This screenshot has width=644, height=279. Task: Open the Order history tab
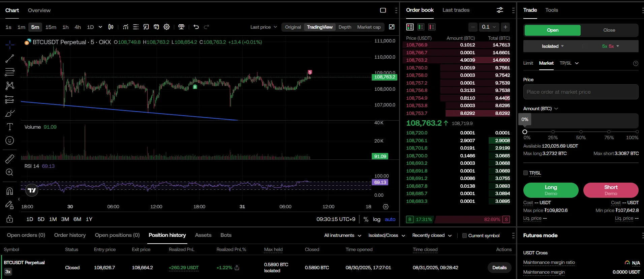[x=70, y=235]
